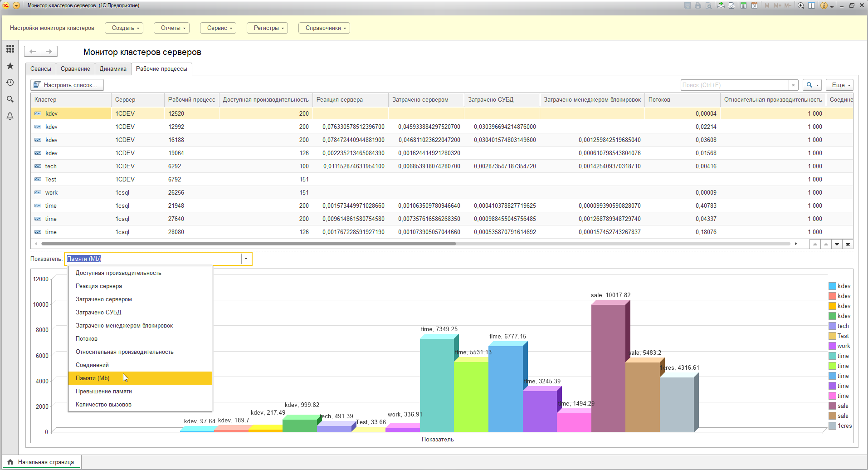Image resolution: width=868 pixels, height=470 pixels.
Task: Select Количество вызовов from the list
Action: [103, 405]
